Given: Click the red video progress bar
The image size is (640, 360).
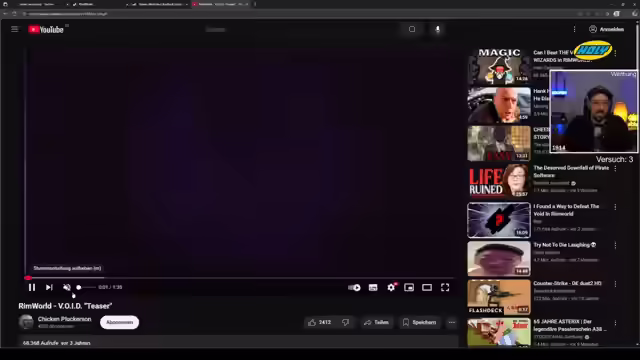Looking at the screenshot, I should [x=239, y=278].
